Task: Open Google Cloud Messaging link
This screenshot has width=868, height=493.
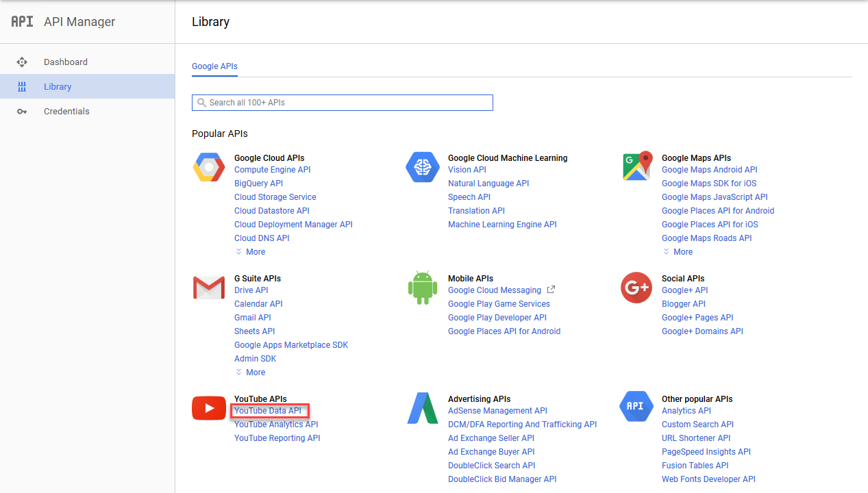Action: (x=495, y=290)
